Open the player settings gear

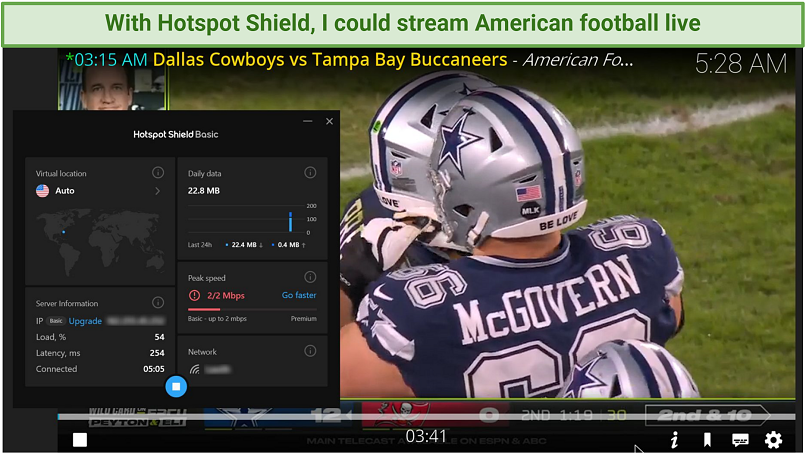click(x=773, y=440)
